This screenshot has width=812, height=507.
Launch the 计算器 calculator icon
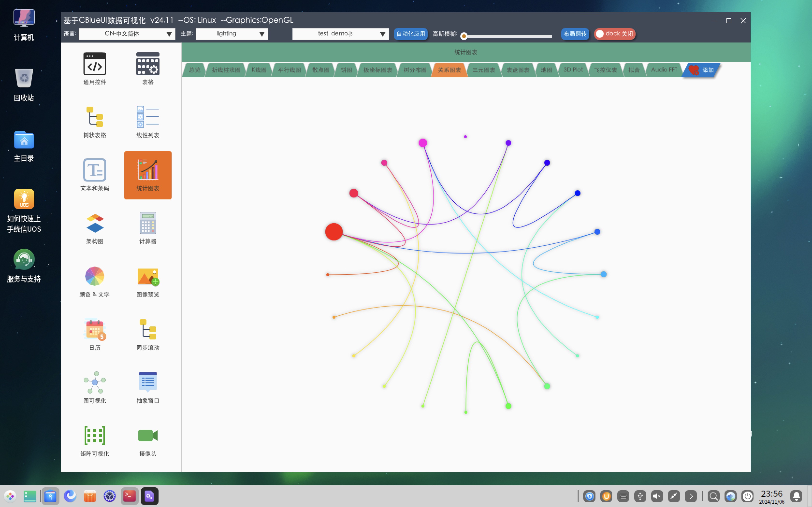(148, 223)
